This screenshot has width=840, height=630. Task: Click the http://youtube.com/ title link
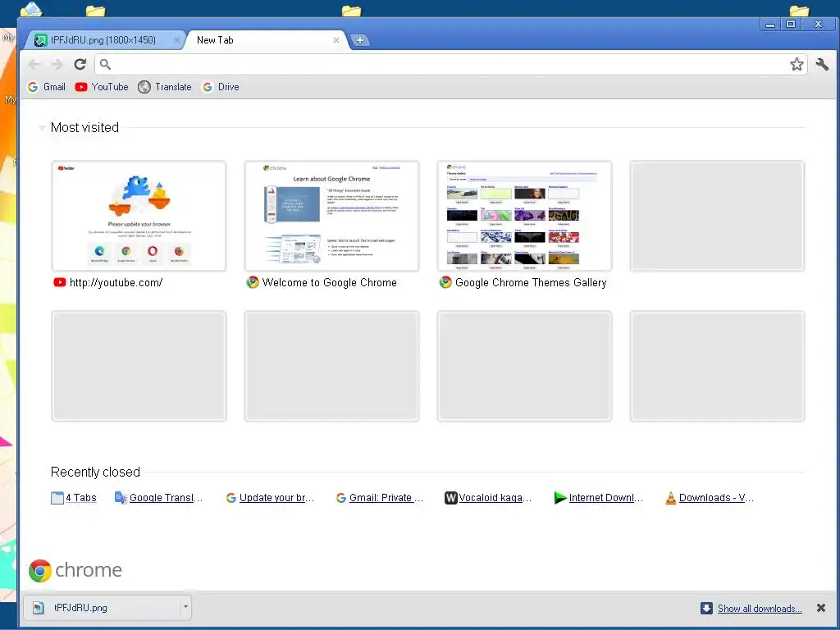116,283
